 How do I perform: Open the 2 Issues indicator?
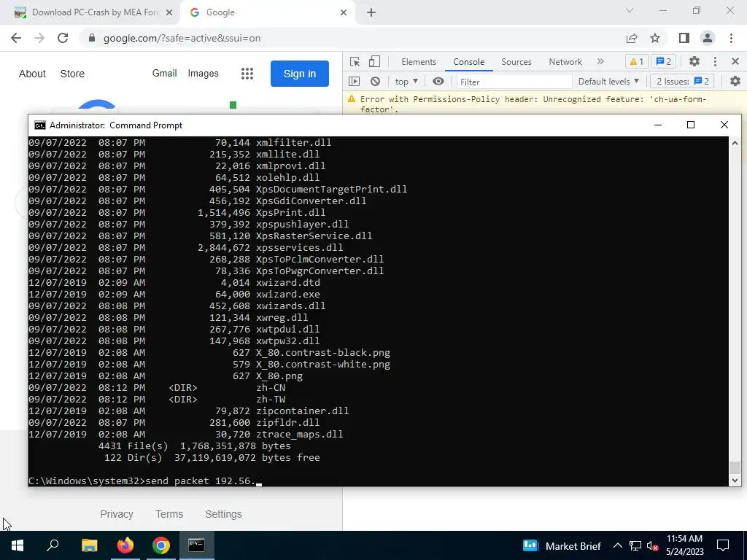[682, 82]
